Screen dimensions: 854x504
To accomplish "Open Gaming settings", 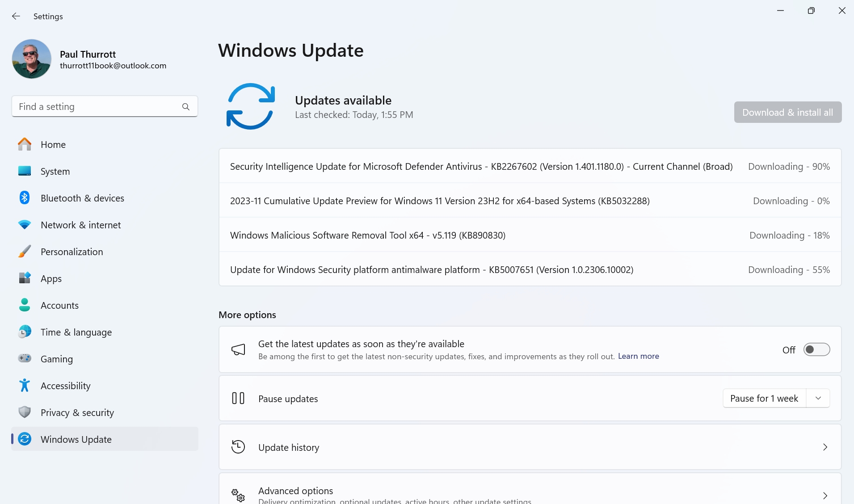I will (x=105, y=359).
